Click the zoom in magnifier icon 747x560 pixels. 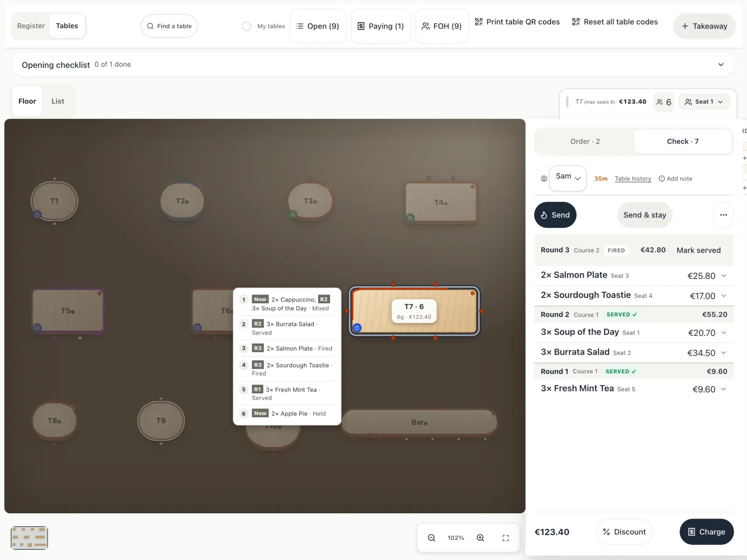point(480,538)
